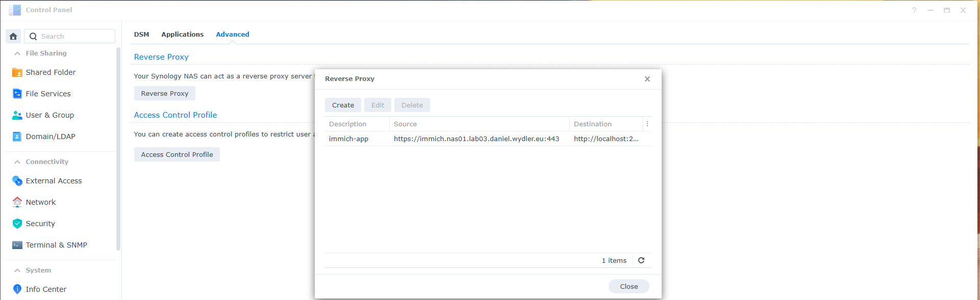The height and width of the screenshot is (300, 980).
Task: Go to User & Group settings
Action: [x=49, y=115]
